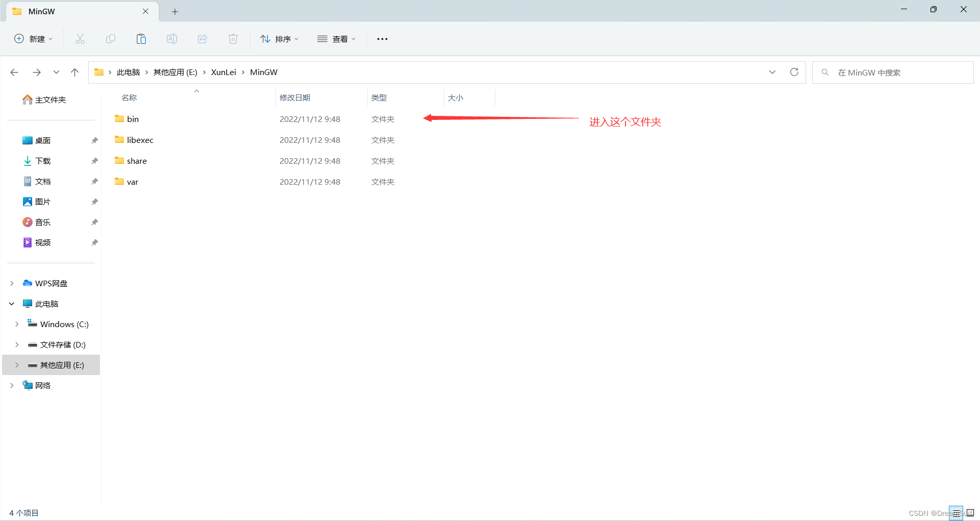This screenshot has width=980, height=521.
Task: Go up one folder level
Action: [75, 72]
